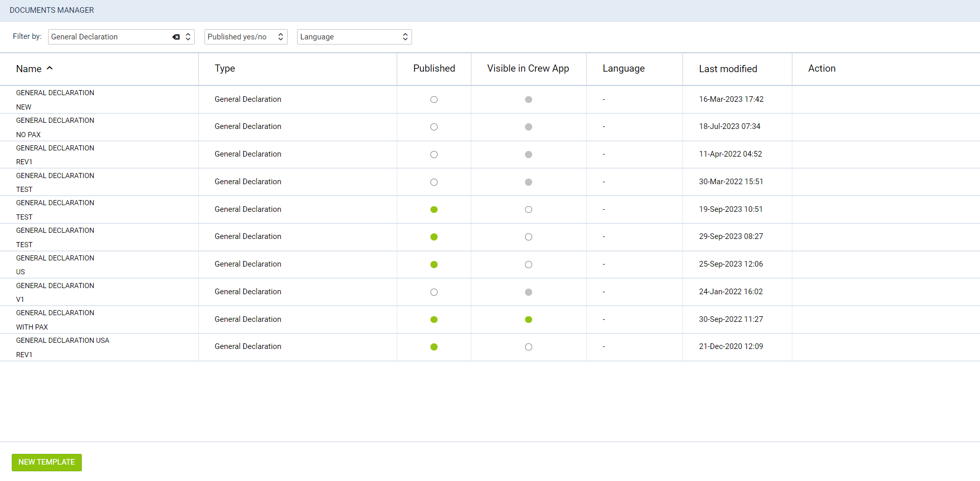
Task: Click the DOCUMENTS MANAGER title
Action: click(52, 10)
